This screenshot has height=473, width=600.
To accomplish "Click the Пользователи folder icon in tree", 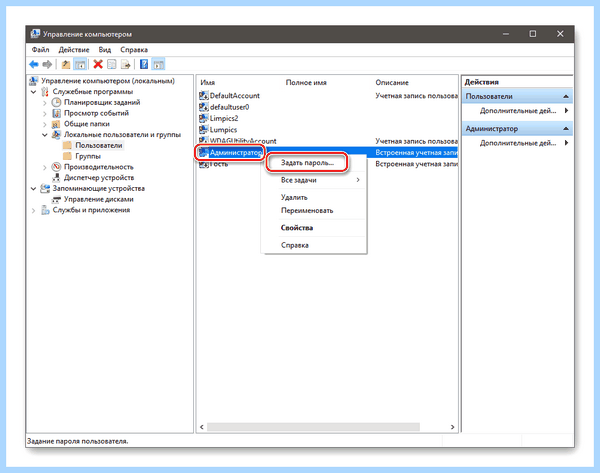I will tap(67, 145).
